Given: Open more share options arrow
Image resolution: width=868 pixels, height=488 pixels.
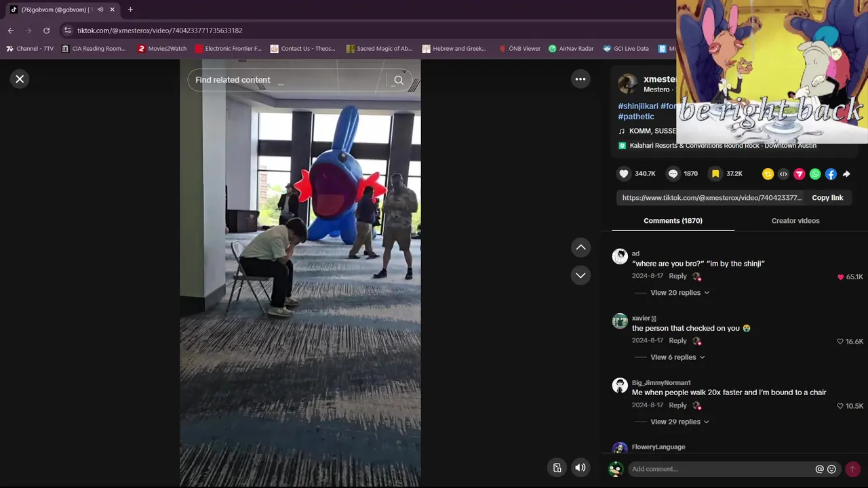Looking at the screenshot, I should [x=846, y=174].
